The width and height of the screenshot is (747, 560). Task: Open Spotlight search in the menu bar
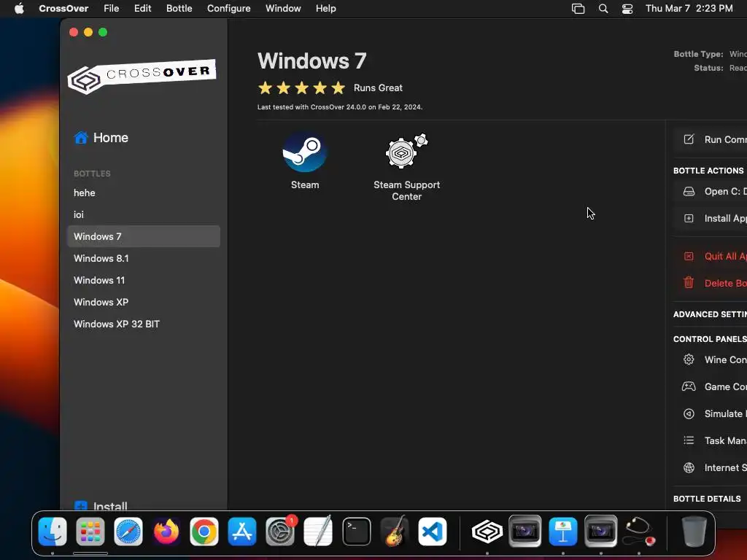pyautogui.click(x=603, y=9)
